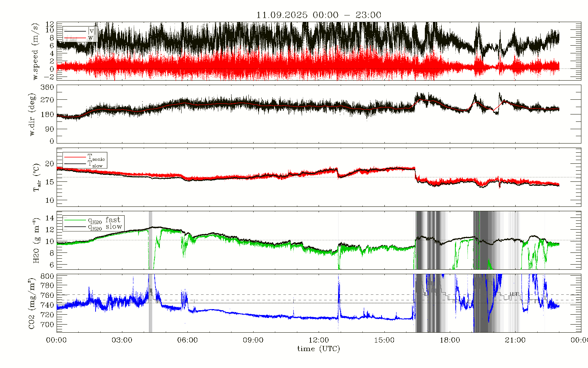Select the black T slow legend entry

point(85,164)
